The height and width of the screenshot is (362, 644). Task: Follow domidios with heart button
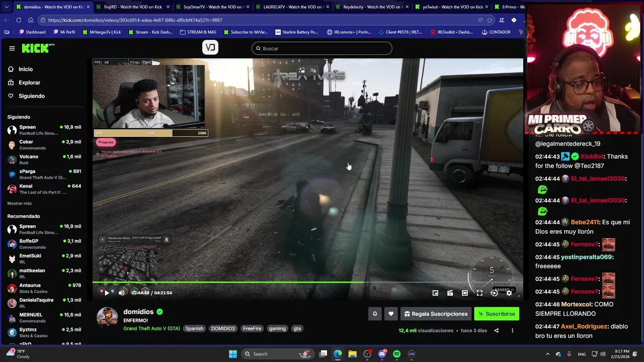(x=391, y=314)
